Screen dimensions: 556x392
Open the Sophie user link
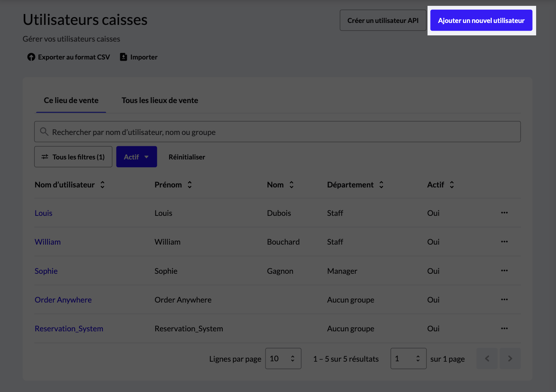tap(46, 271)
